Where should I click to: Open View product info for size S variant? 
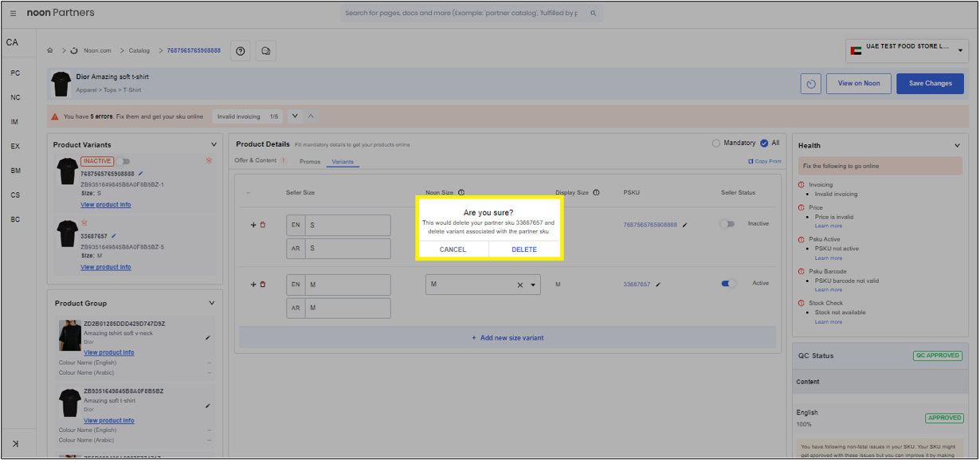[x=106, y=205]
